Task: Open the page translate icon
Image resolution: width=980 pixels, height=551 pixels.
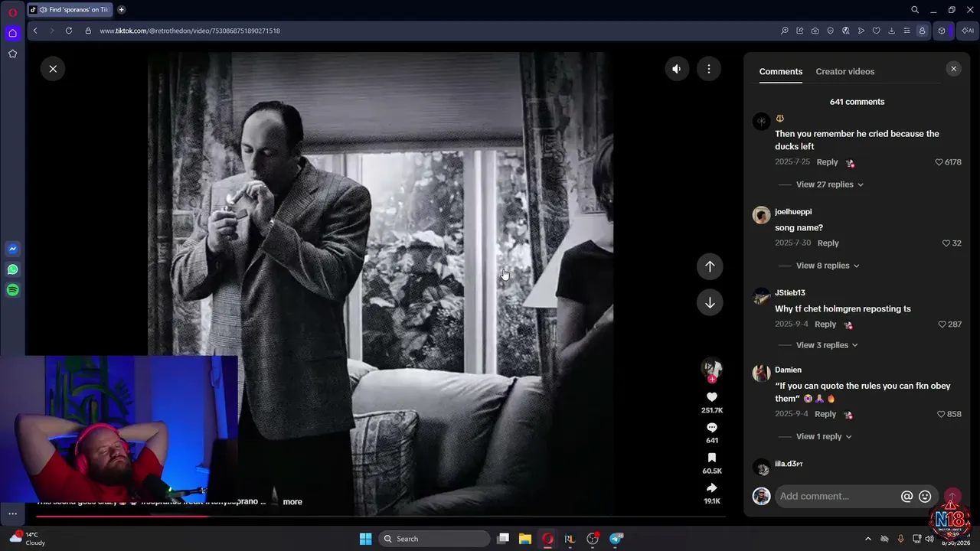Action: pos(846,31)
